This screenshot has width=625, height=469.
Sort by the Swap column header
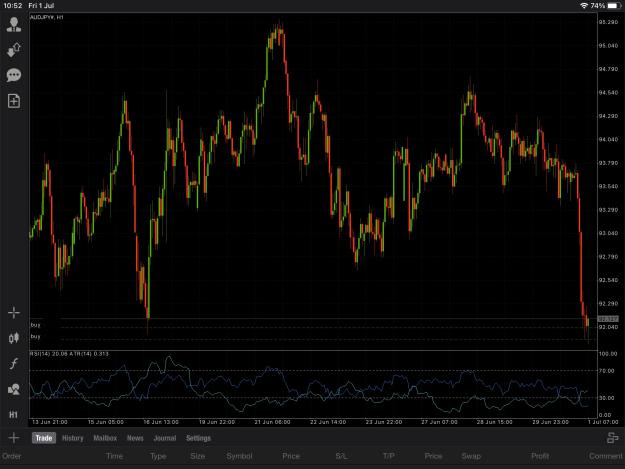[x=471, y=456]
